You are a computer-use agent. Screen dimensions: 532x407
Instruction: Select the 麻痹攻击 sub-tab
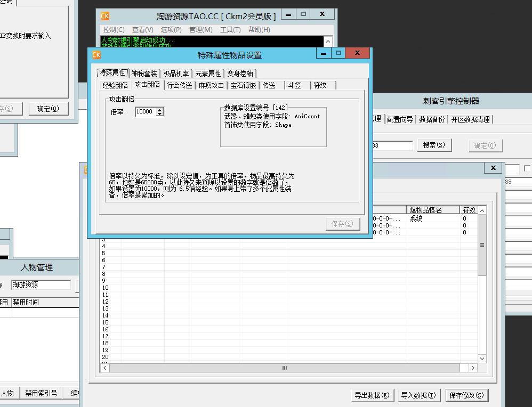[211, 85]
